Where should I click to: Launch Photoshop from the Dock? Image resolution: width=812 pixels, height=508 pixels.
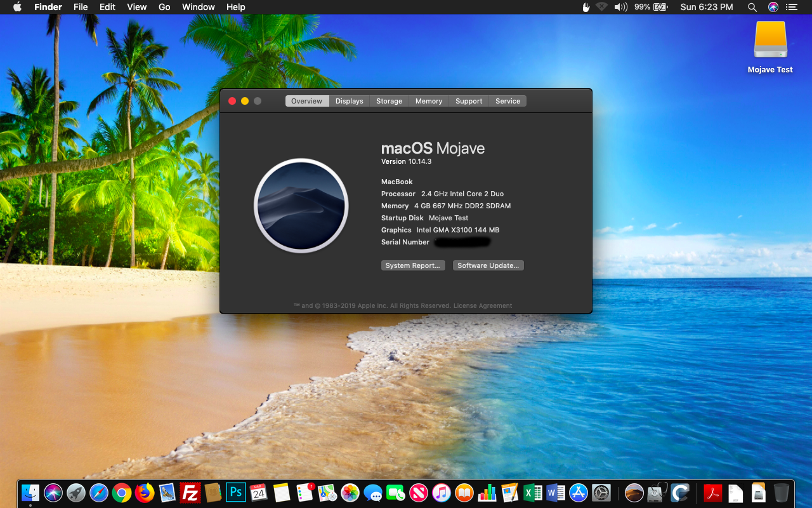[x=236, y=493]
